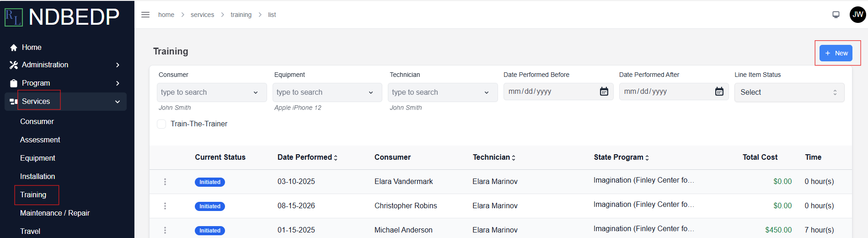Select Maintenance / Repair in sidebar
This screenshot has height=238, width=868.
pyautogui.click(x=55, y=213)
